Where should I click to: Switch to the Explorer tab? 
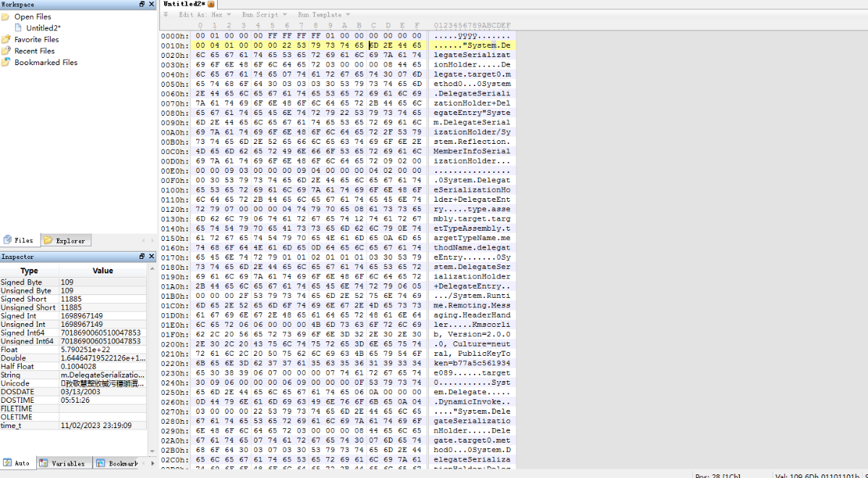coord(65,240)
